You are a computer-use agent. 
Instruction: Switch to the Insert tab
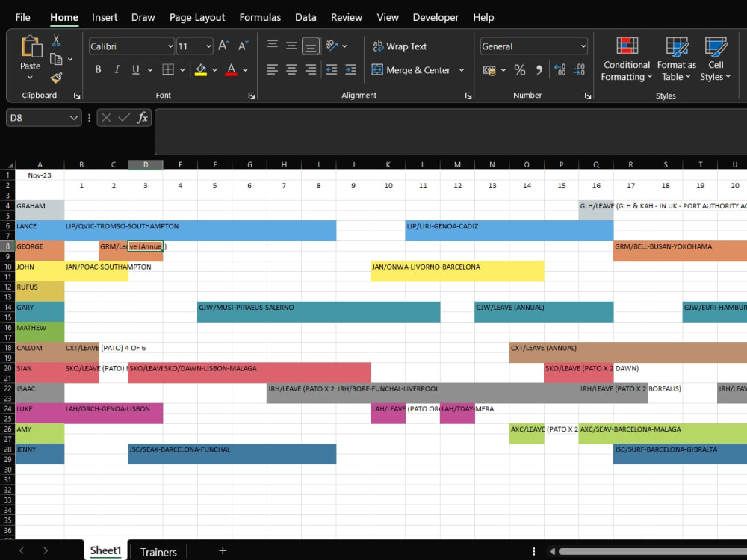[105, 17]
